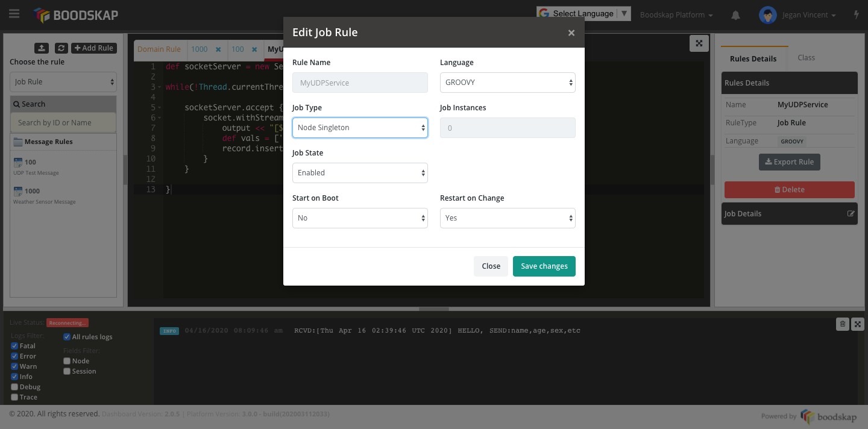Click the Job Details panel header
The image size is (868, 429).
coord(790,214)
